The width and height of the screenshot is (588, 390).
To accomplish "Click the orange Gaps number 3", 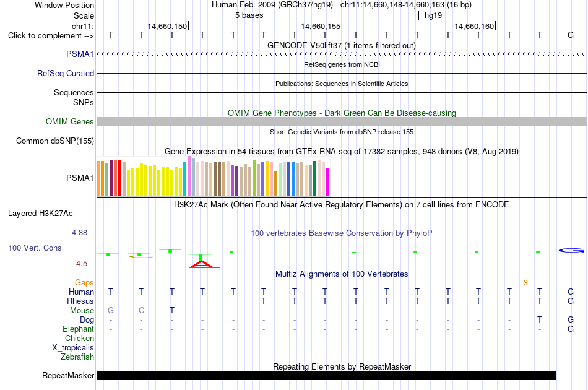I will click(x=525, y=283).
